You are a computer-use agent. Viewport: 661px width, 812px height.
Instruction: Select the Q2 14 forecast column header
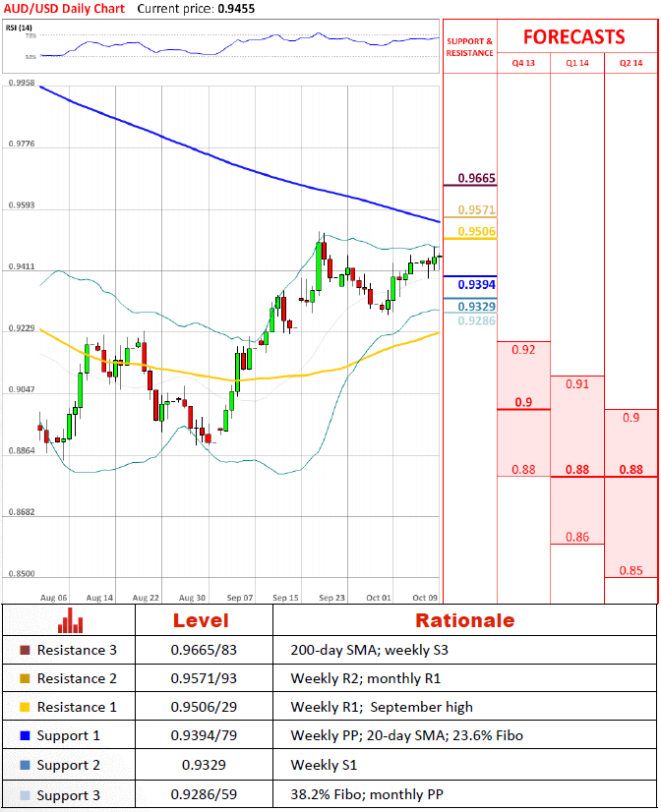[631, 62]
